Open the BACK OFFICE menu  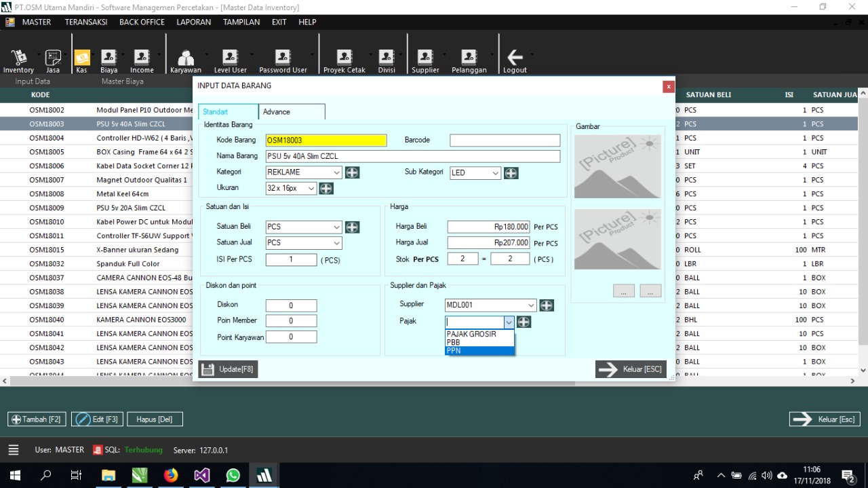click(142, 22)
